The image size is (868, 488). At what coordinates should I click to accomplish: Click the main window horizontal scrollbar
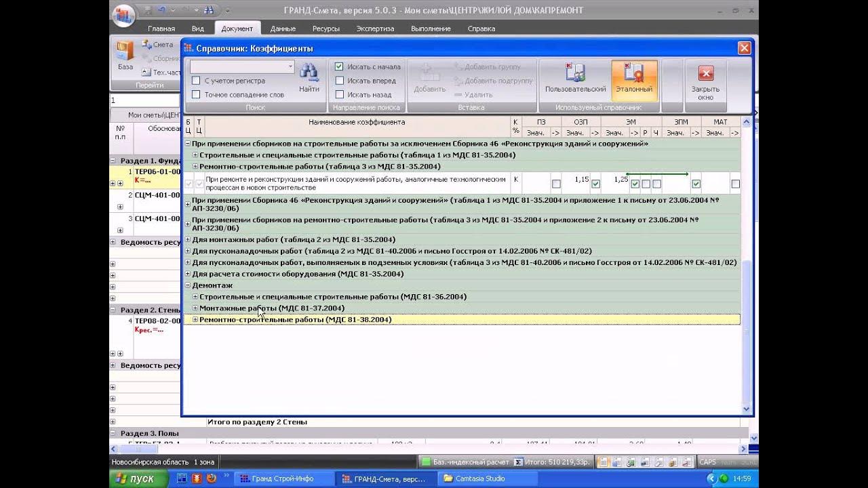(x=429, y=449)
